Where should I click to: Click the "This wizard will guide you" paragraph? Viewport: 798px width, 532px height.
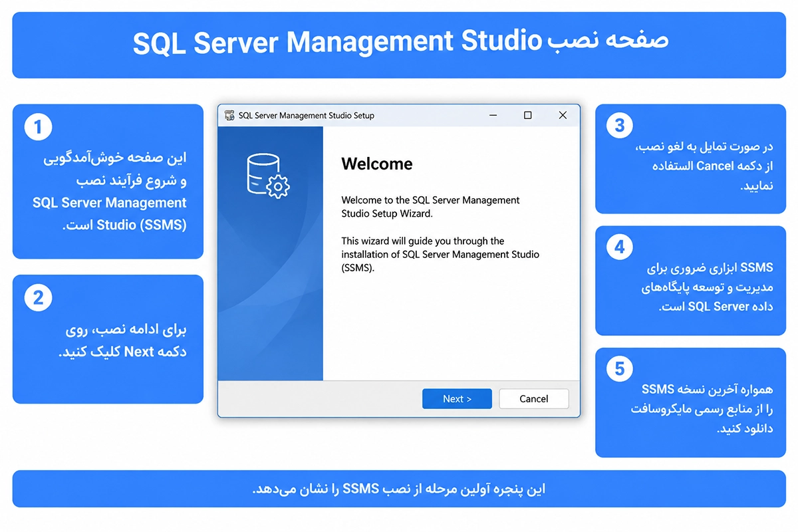440,255
